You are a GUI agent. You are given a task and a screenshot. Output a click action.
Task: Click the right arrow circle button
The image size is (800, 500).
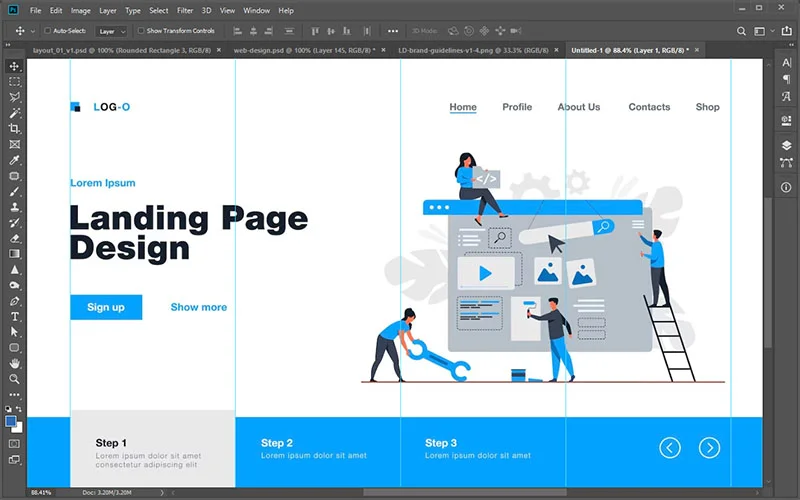[709, 447]
